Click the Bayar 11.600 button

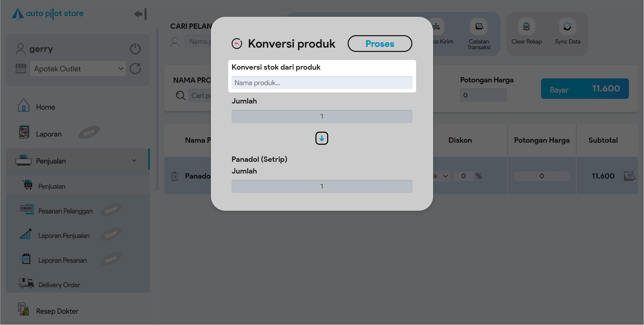pos(584,89)
